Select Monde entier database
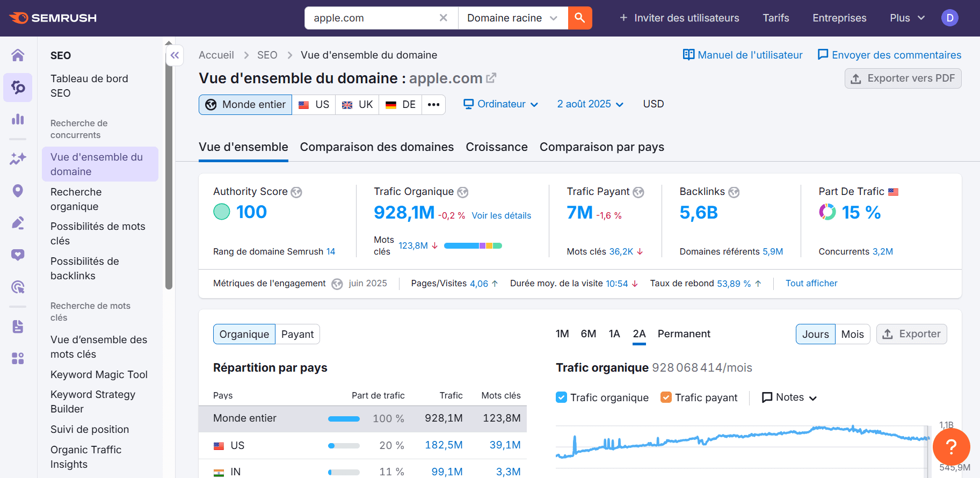Image resolution: width=980 pixels, height=478 pixels. pos(245,104)
